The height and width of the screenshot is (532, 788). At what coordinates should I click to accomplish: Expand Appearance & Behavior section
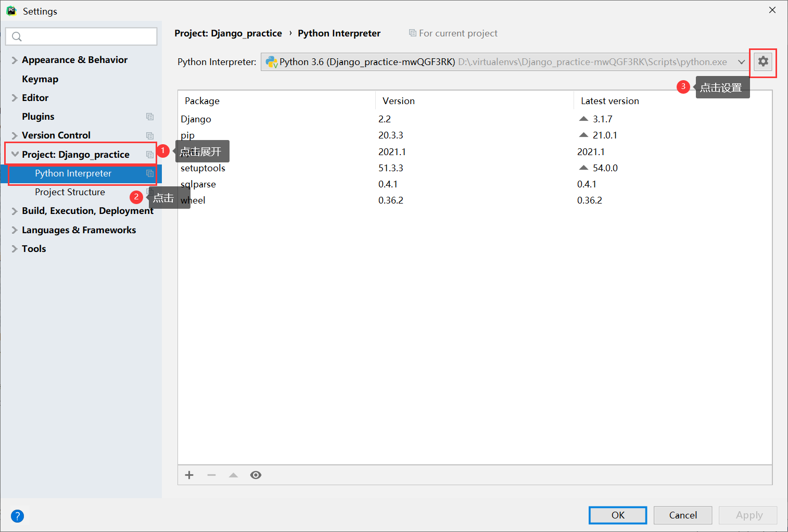[x=15, y=60]
